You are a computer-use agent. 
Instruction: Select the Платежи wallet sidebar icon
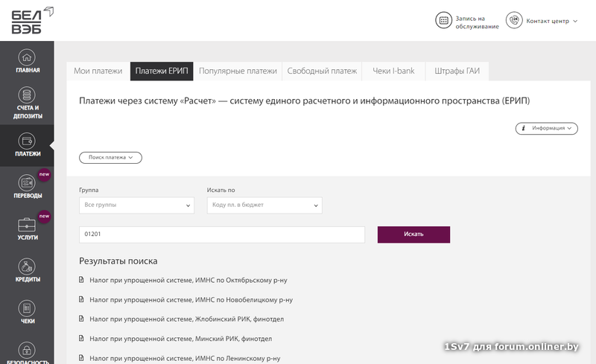(27, 141)
